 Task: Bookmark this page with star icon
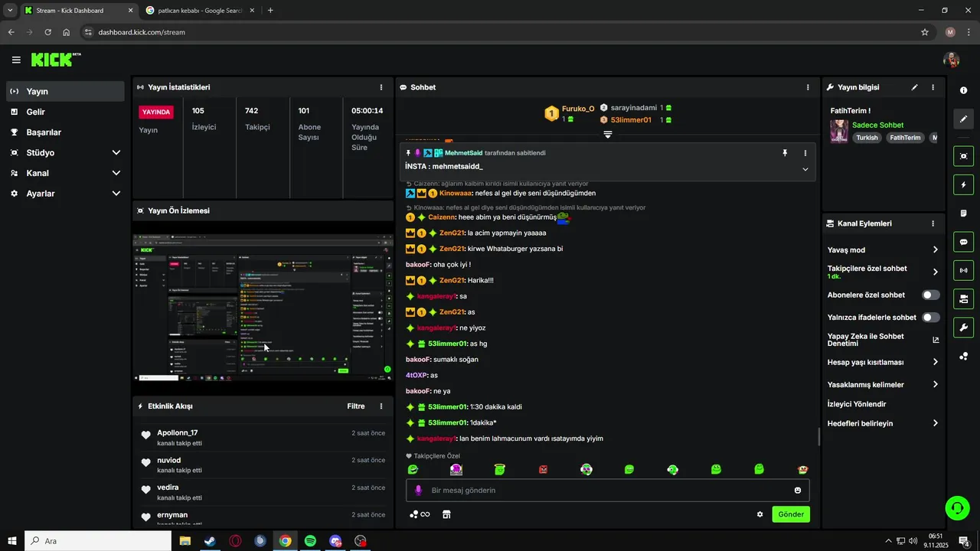point(925,32)
